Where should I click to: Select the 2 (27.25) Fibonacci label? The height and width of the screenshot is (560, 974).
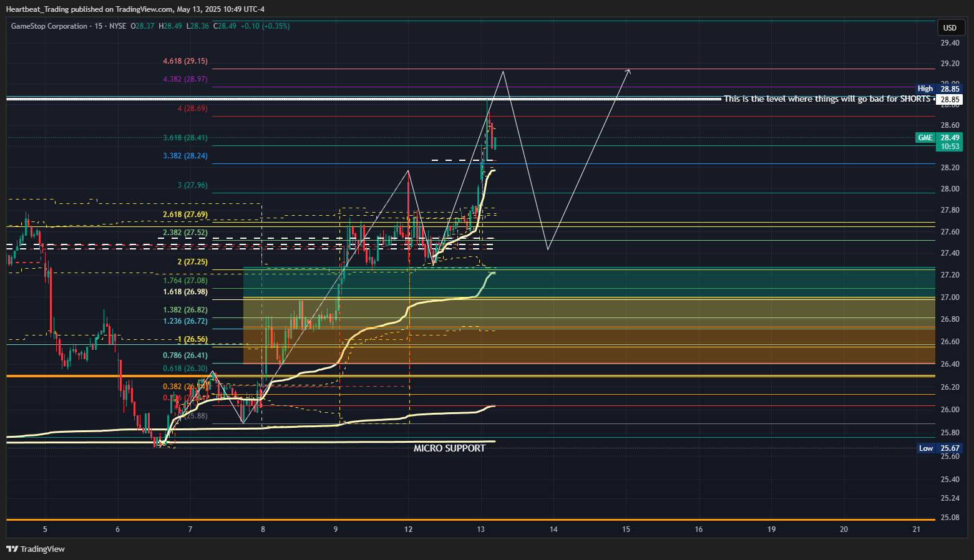tap(192, 262)
